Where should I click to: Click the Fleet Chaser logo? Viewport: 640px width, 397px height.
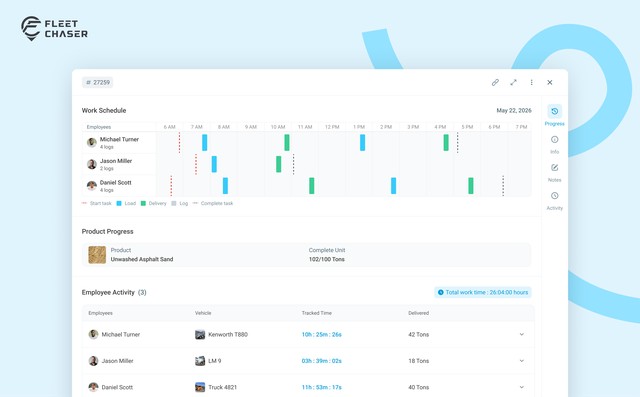pyautogui.click(x=54, y=29)
